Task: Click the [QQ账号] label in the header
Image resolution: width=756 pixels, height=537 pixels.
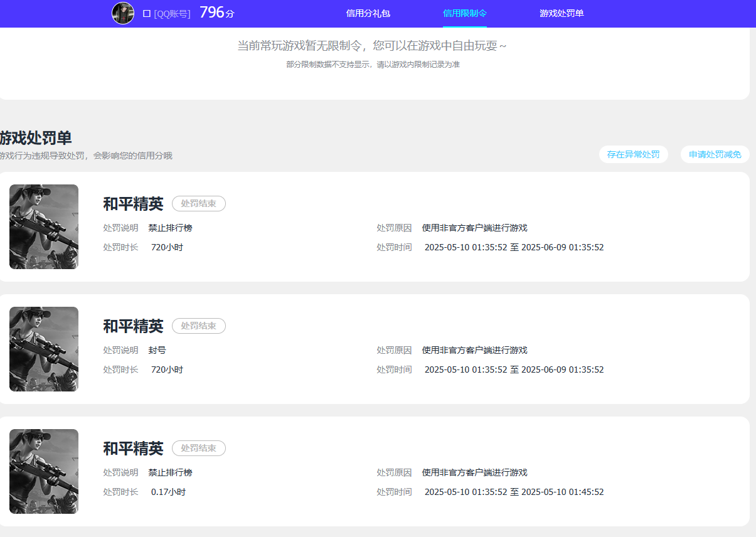Action: (172, 14)
